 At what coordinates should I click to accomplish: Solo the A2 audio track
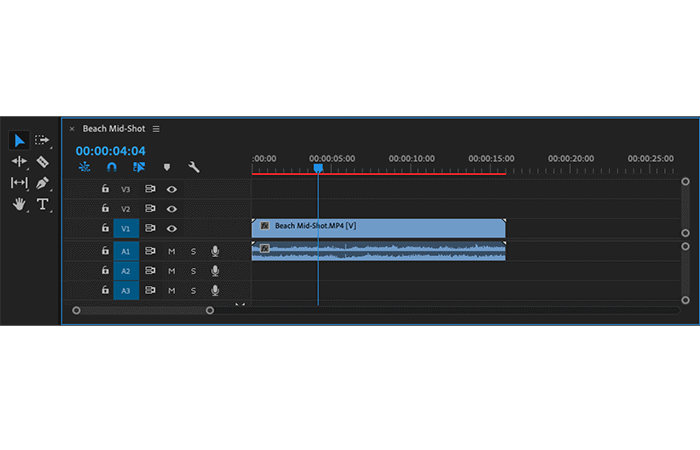[x=193, y=271]
